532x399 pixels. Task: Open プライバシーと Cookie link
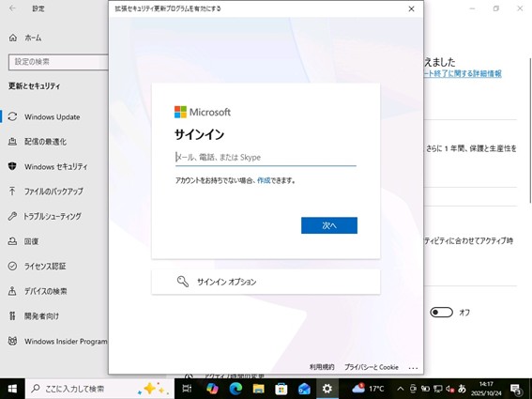pyautogui.click(x=372, y=367)
